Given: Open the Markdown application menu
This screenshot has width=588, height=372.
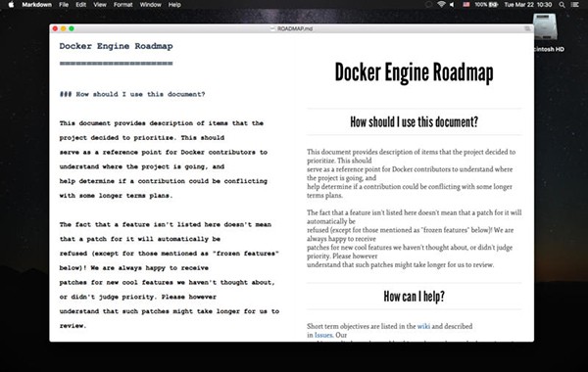Looking at the screenshot, I should point(37,5).
